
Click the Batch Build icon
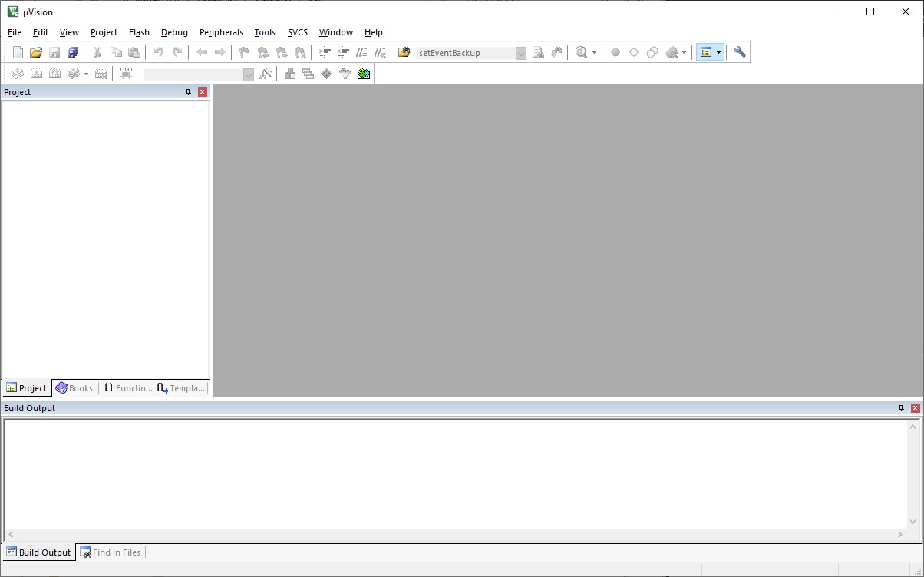click(74, 74)
